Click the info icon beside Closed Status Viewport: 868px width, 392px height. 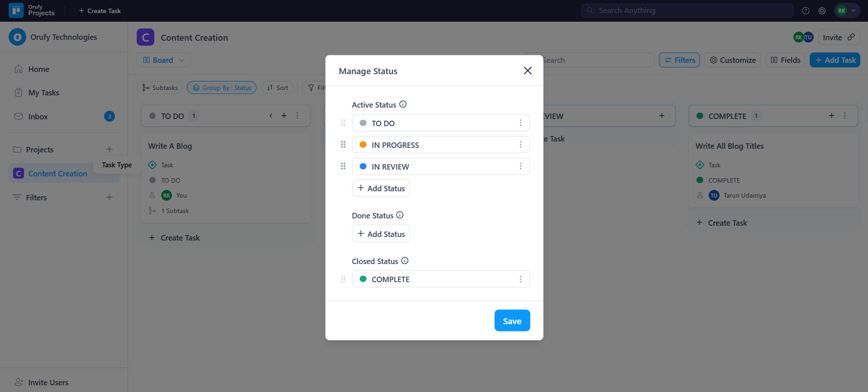[x=405, y=261]
